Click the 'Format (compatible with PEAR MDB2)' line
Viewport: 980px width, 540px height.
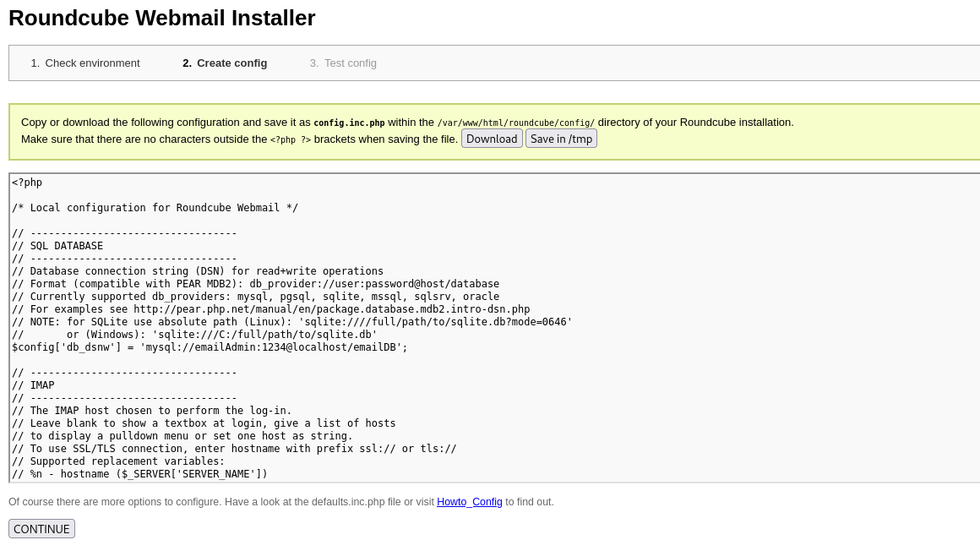click(256, 284)
